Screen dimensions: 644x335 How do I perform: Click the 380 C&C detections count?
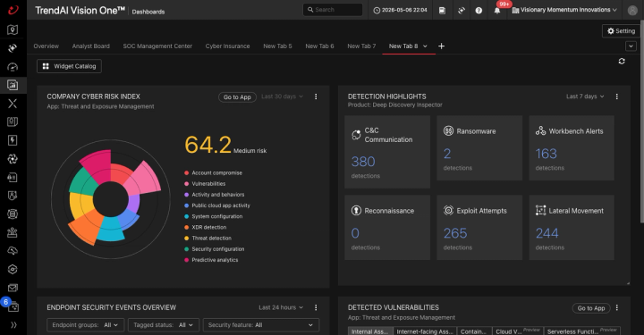click(363, 162)
